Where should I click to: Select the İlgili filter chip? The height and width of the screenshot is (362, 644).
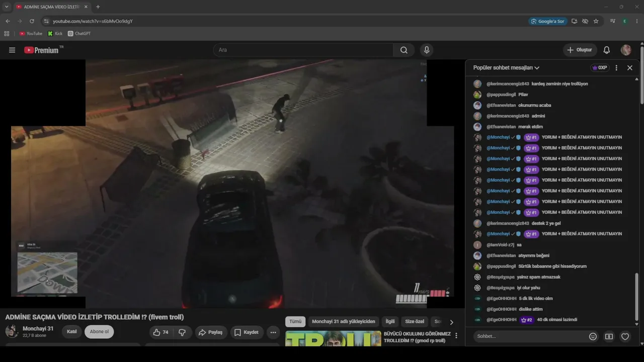click(390, 322)
